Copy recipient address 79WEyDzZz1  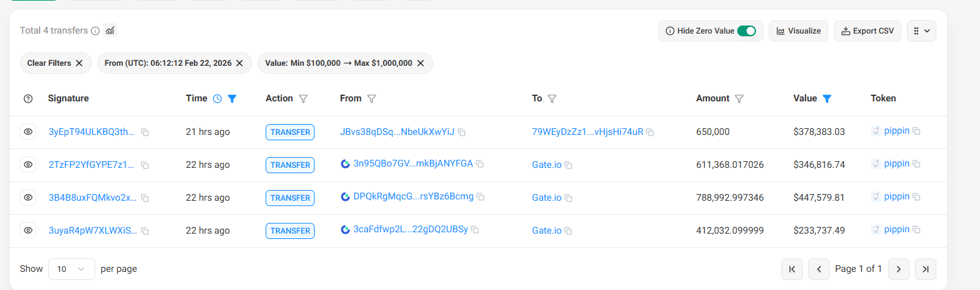pyautogui.click(x=650, y=133)
